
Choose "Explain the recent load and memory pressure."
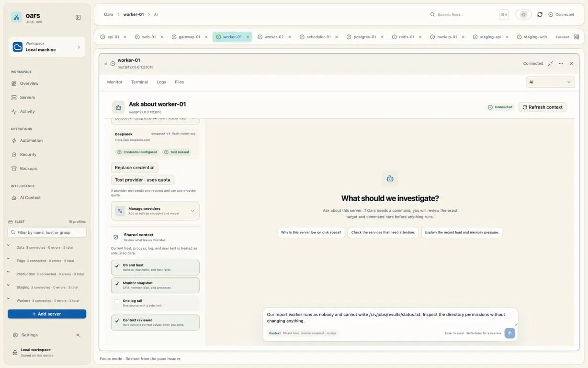(x=462, y=232)
